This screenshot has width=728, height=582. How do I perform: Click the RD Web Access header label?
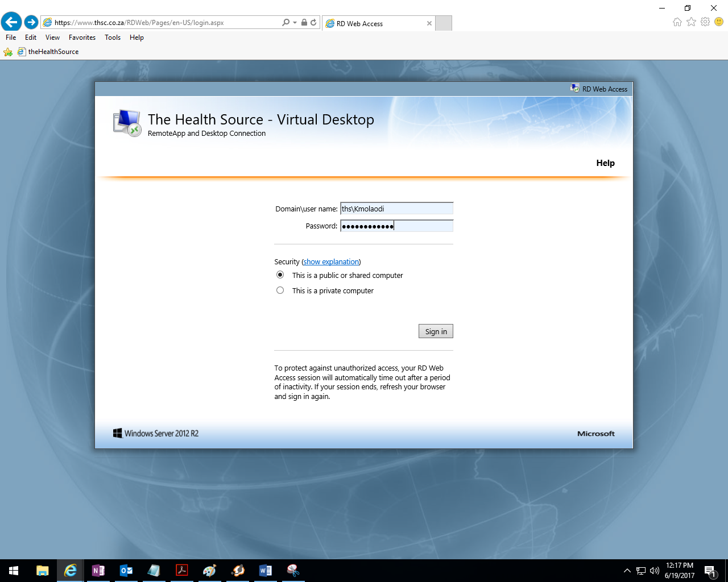599,89
